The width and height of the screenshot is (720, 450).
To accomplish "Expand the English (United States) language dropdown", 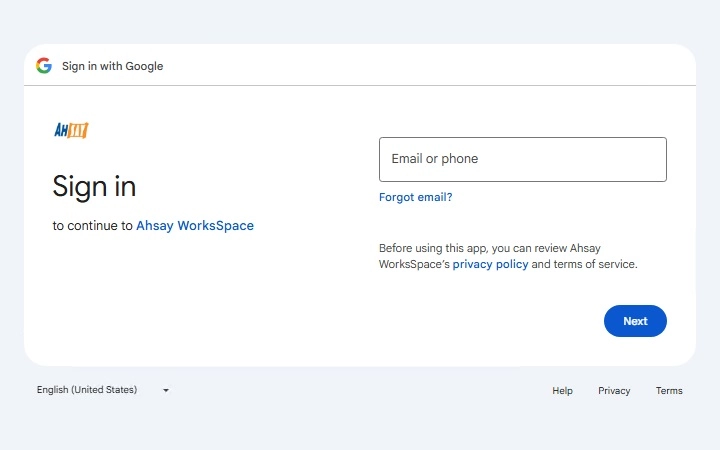I will click(x=103, y=390).
